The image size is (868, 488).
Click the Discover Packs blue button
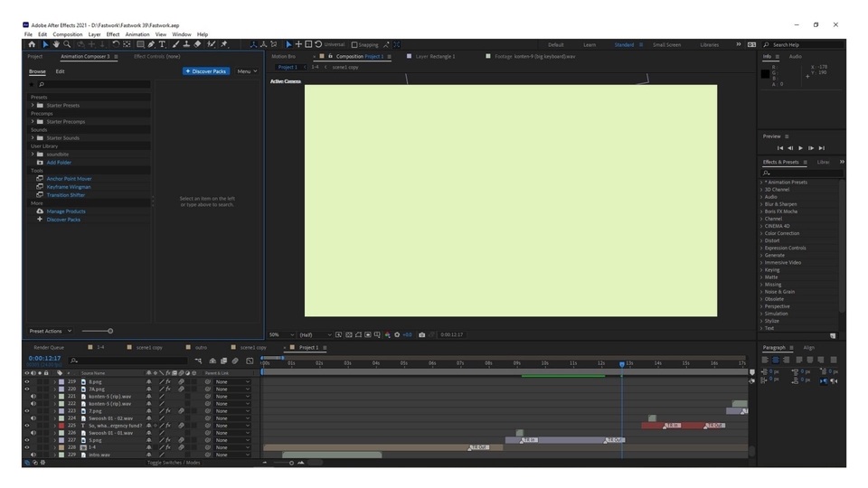tap(206, 71)
